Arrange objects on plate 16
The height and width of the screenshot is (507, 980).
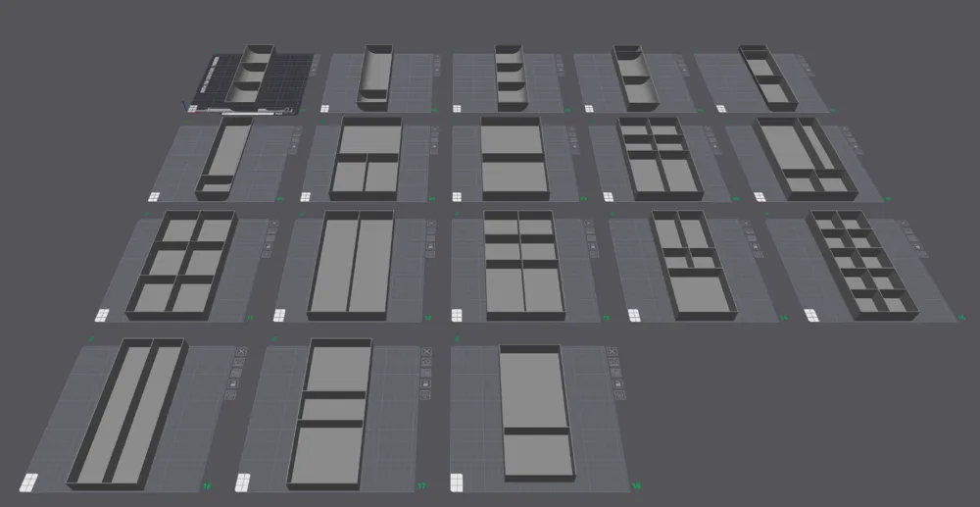[x=234, y=374]
